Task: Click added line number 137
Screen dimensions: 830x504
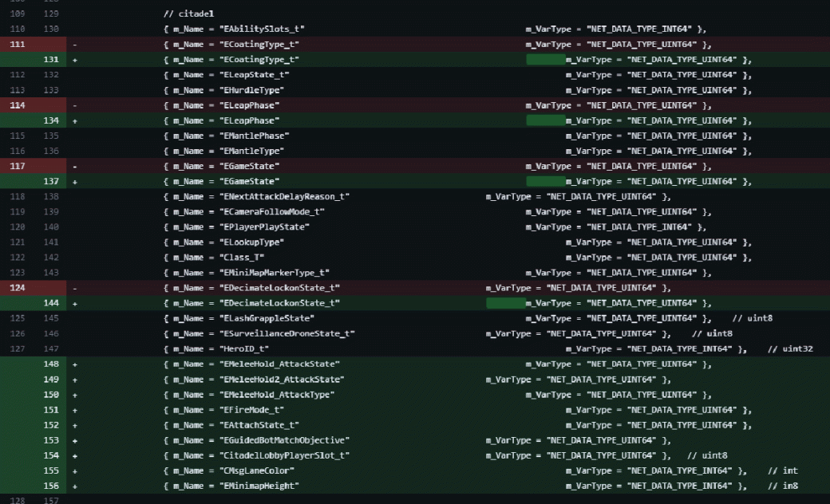Action: point(51,181)
